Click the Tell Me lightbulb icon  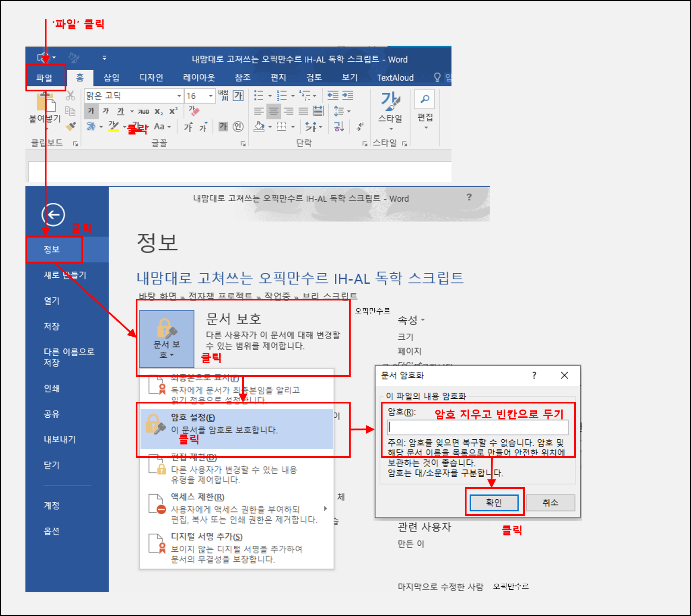pos(437,77)
